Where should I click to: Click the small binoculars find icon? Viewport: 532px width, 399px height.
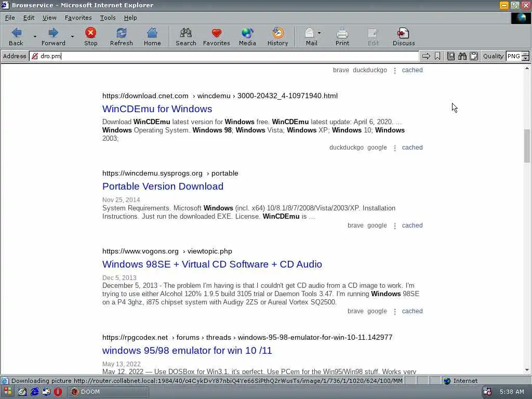[x=462, y=56]
